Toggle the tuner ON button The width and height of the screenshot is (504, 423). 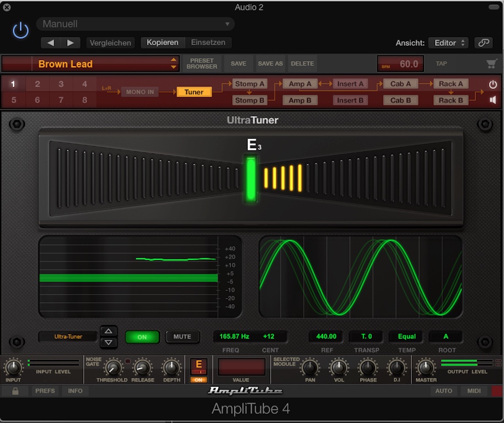point(142,337)
